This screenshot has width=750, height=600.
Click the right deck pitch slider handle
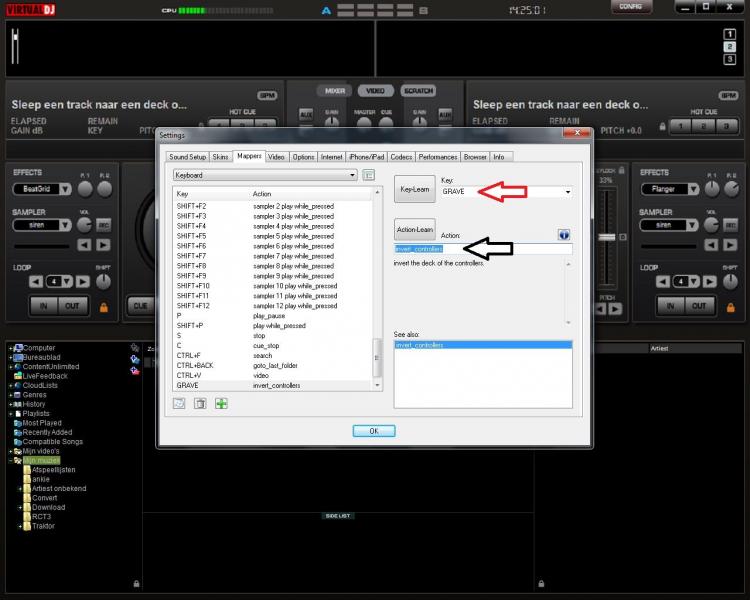click(607, 237)
